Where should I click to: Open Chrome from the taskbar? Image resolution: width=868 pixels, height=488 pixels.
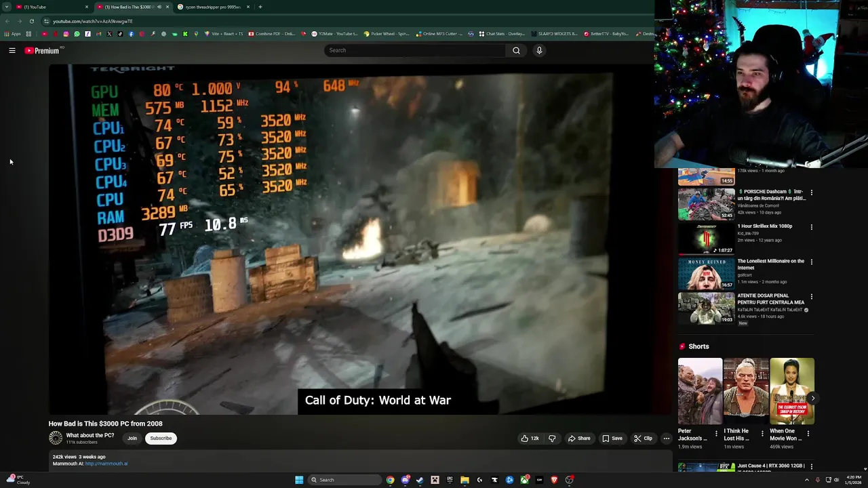(x=390, y=480)
